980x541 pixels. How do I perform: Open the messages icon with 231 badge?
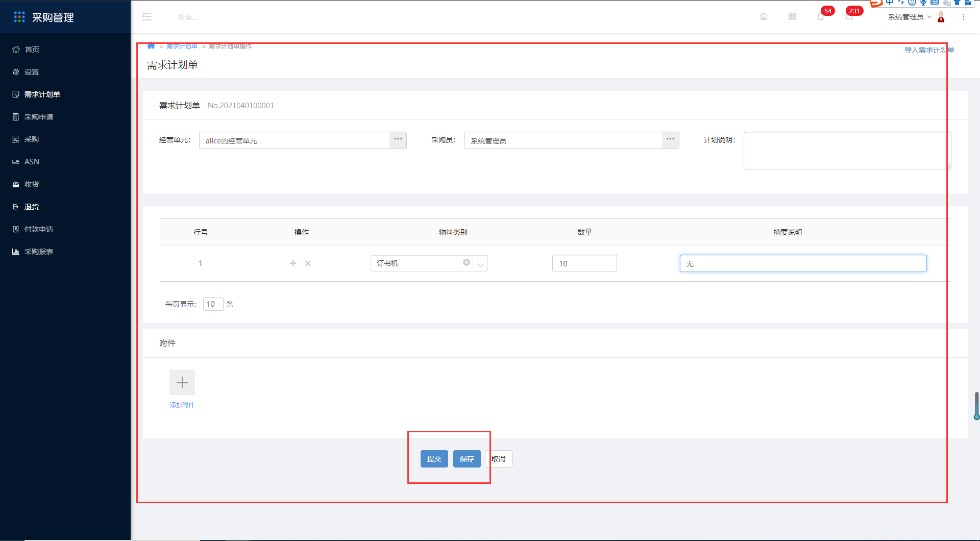[x=849, y=16]
